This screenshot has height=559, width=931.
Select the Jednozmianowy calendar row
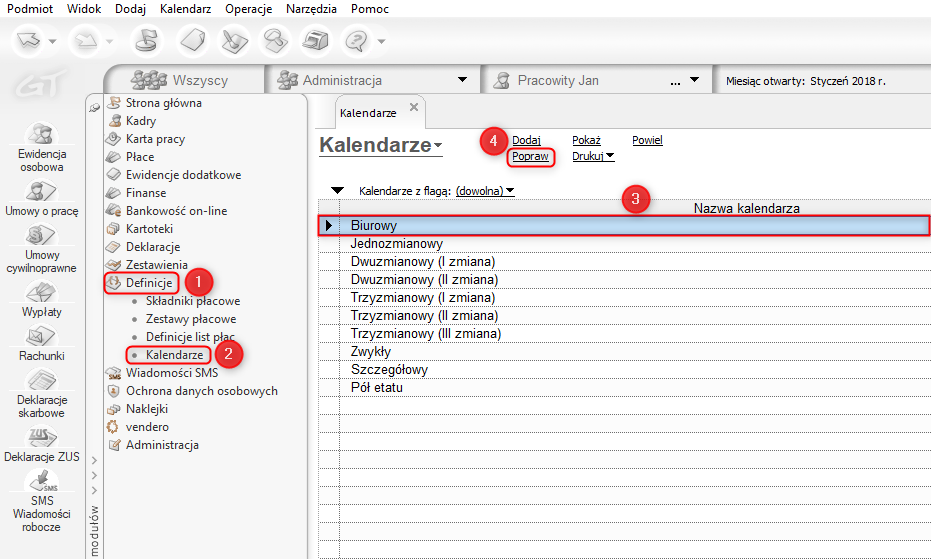624,244
